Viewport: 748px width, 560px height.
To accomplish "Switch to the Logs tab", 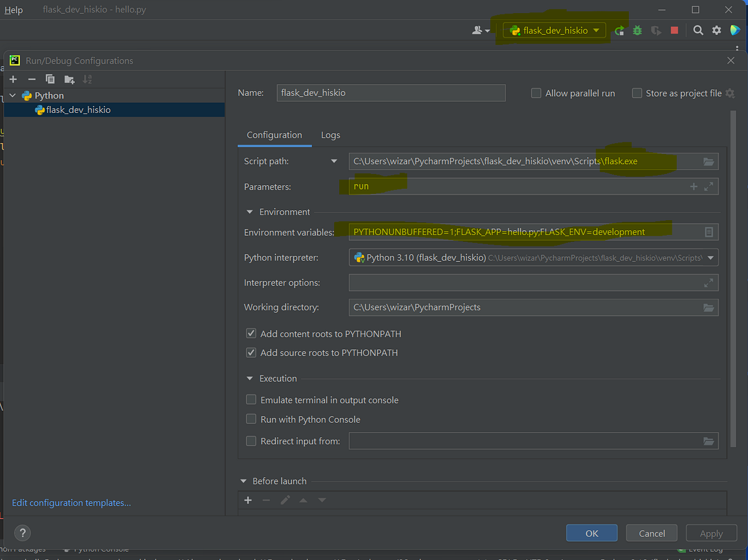I will click(330, 135).
